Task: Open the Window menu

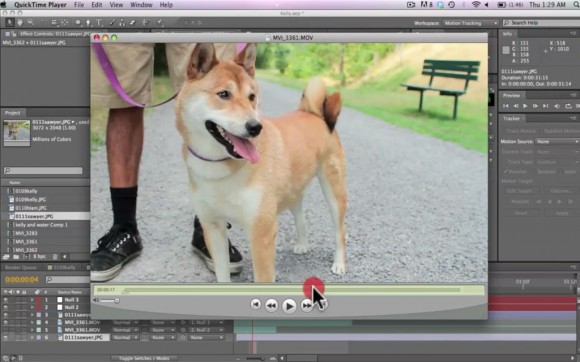Action: (x=141, y=5)
